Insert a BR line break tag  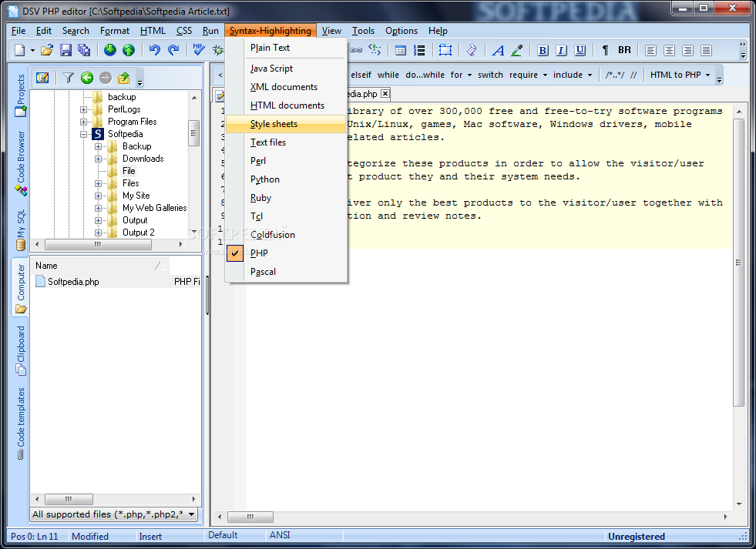[x=624, y=50]
